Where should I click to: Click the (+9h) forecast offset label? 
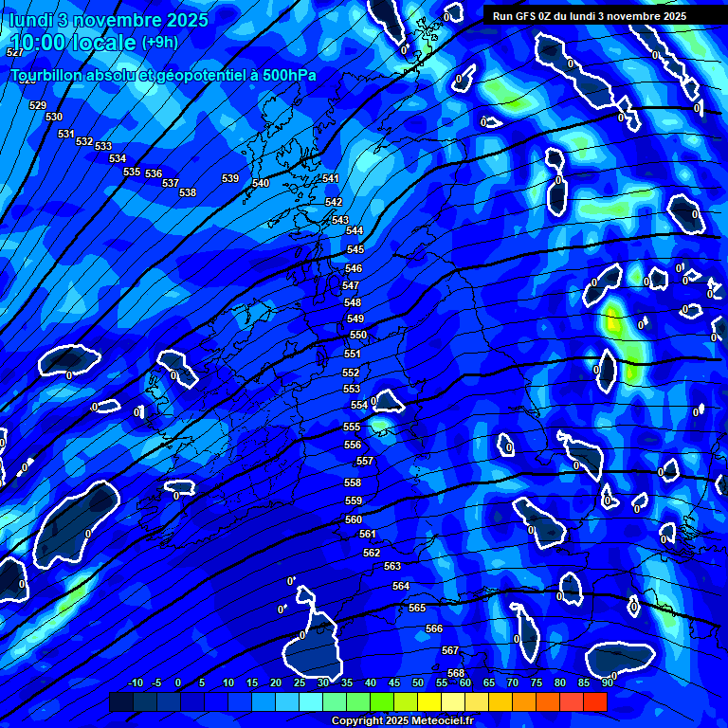[159, 43]
